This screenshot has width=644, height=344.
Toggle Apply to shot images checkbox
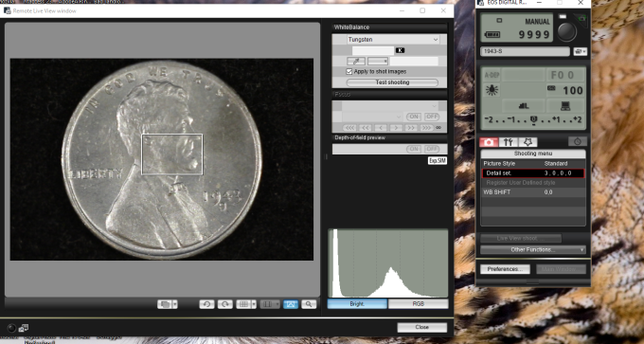coord(349,71)
